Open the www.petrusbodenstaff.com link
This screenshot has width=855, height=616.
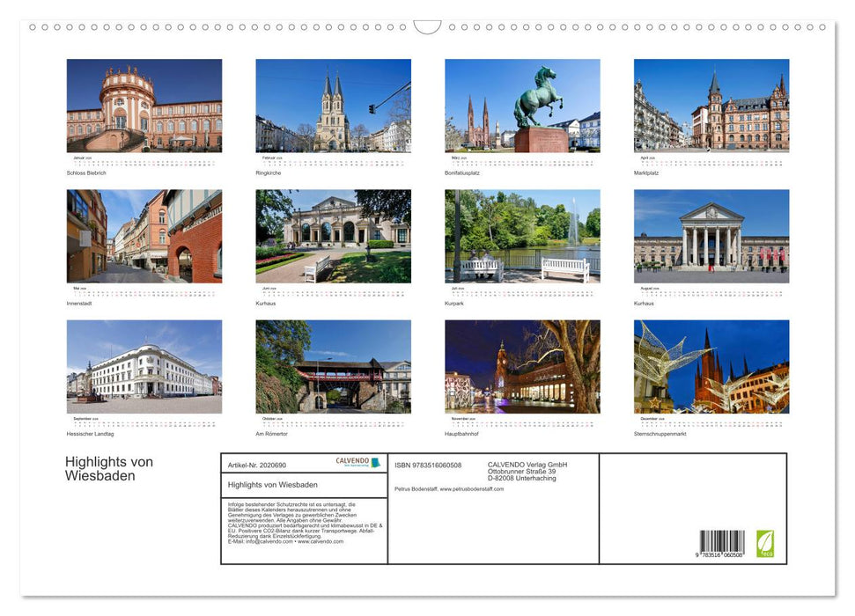(472, 491)
